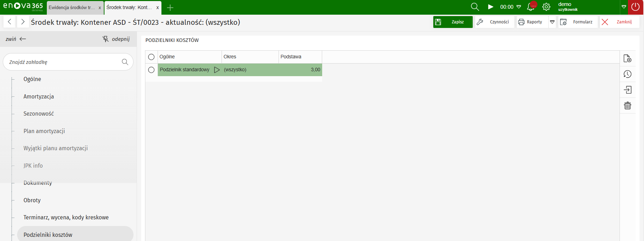Expand the demo user menu arrow

[x=624, y=7]
